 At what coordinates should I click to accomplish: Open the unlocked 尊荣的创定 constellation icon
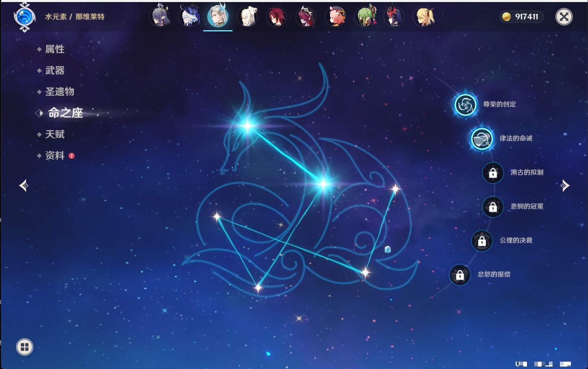tap(465, 105)
